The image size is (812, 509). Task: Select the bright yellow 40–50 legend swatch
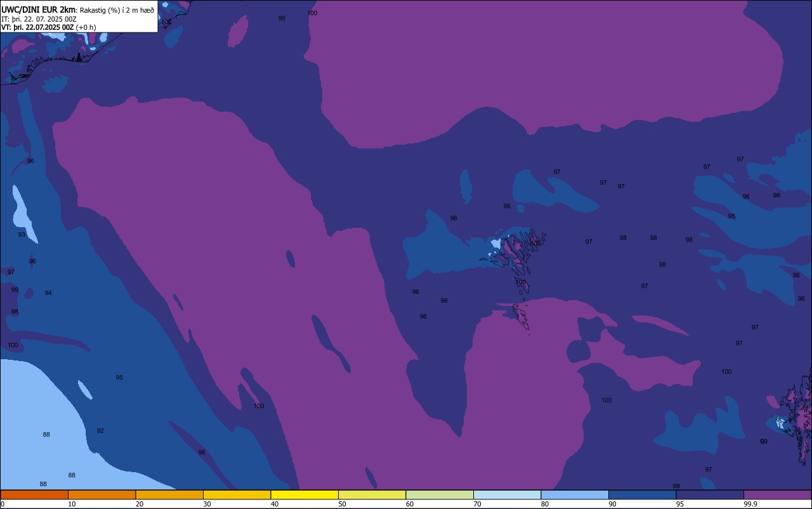coord(304,494)
